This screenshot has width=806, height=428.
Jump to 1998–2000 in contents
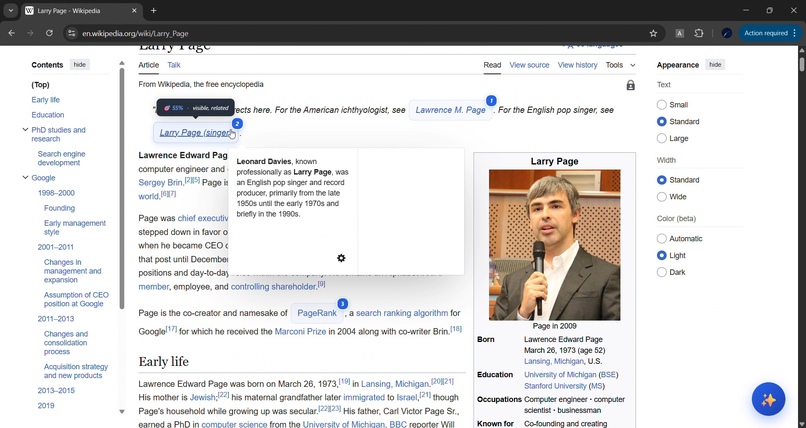coord(56,193)
